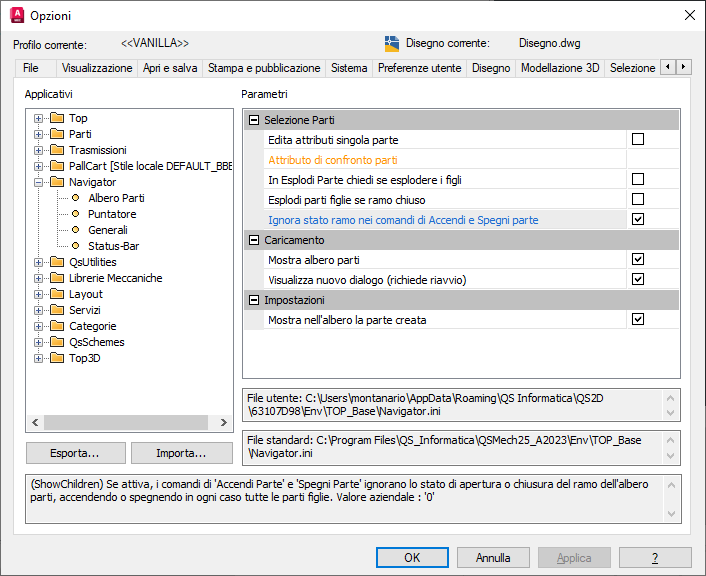Click the Disegno corrente drawing icon
Image resolution: width=706 pixels, height=576 pixels.
click(x=392, y=44)
